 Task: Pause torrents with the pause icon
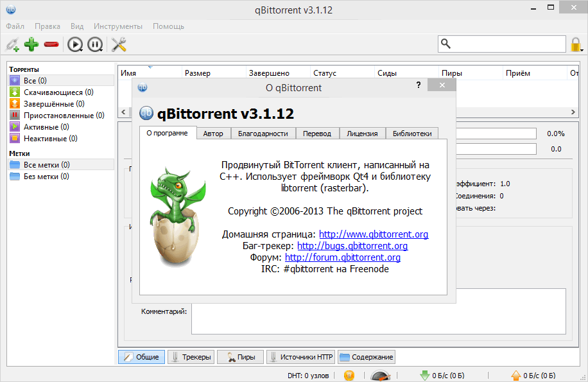tap(95, 44)
